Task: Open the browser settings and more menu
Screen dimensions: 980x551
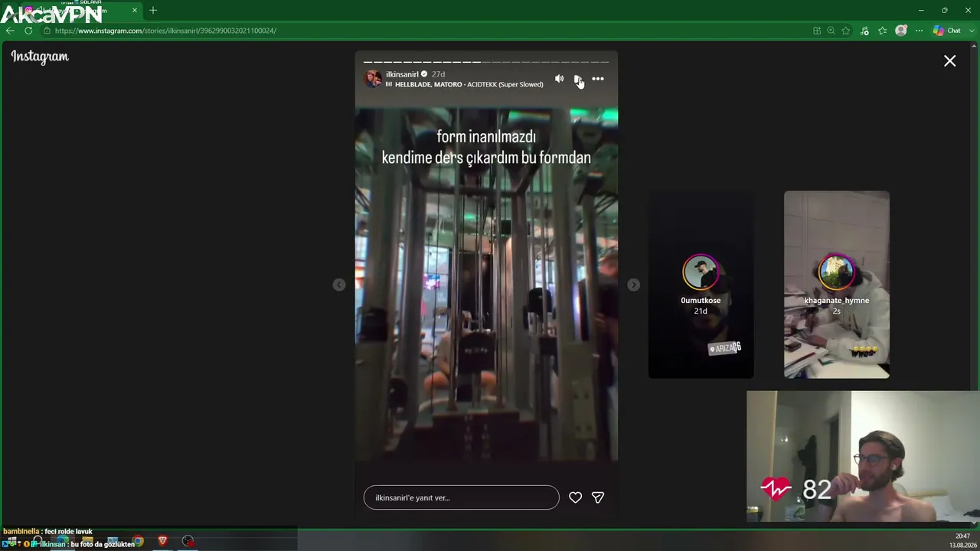Action: click(x=919, y=31)
